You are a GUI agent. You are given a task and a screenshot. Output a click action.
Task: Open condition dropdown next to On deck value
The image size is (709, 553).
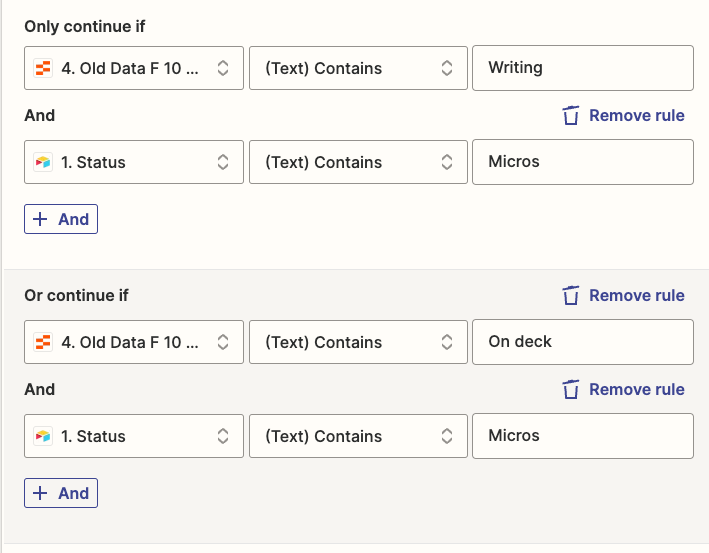[358, 342]
